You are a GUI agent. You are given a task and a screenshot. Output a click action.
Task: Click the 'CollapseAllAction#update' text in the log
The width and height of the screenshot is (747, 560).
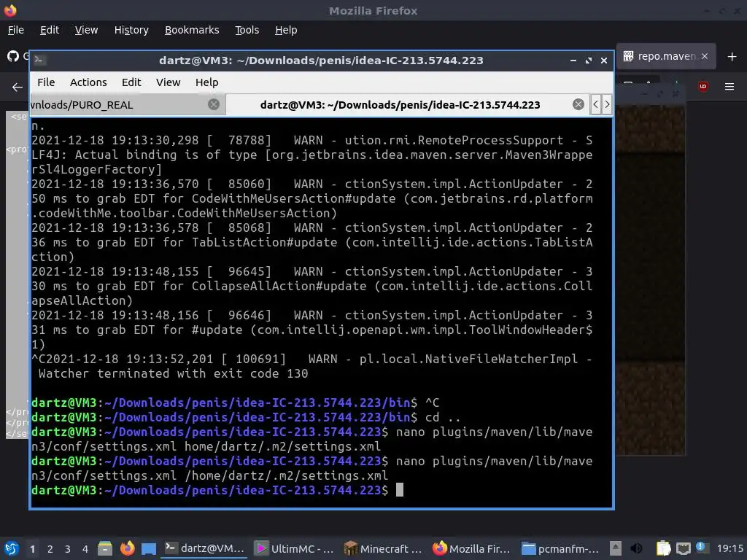(279, 286)
